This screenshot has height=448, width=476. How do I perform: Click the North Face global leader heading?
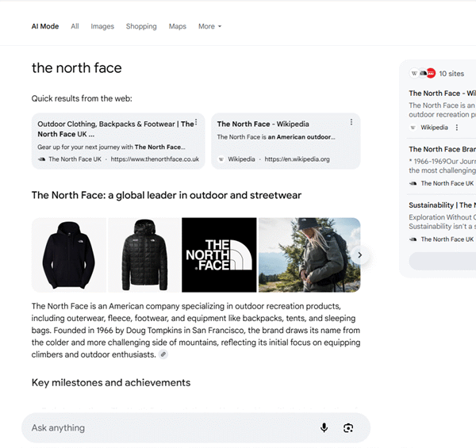click(167, 195)
